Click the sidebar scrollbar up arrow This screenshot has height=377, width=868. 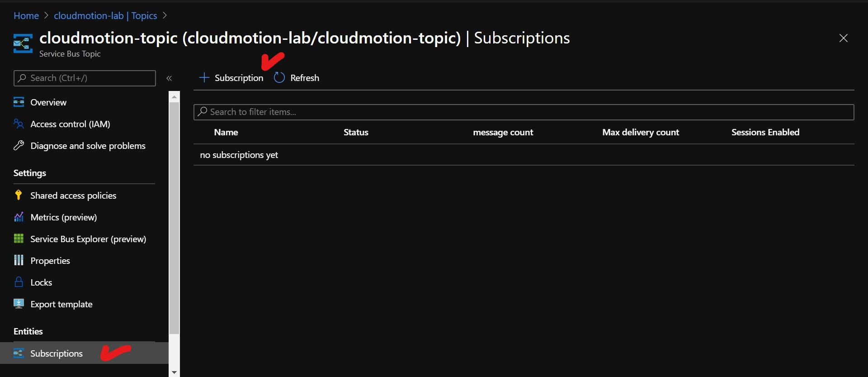pos(174,97)
